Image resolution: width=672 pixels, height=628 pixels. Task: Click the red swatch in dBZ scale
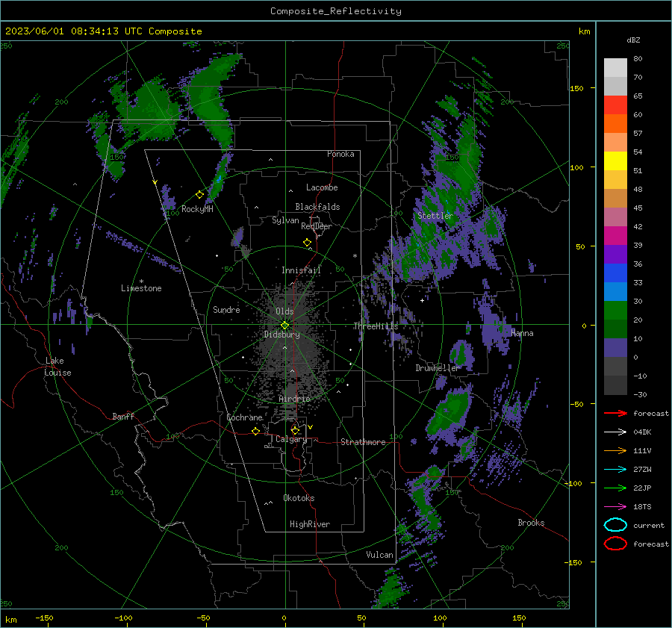615,105
